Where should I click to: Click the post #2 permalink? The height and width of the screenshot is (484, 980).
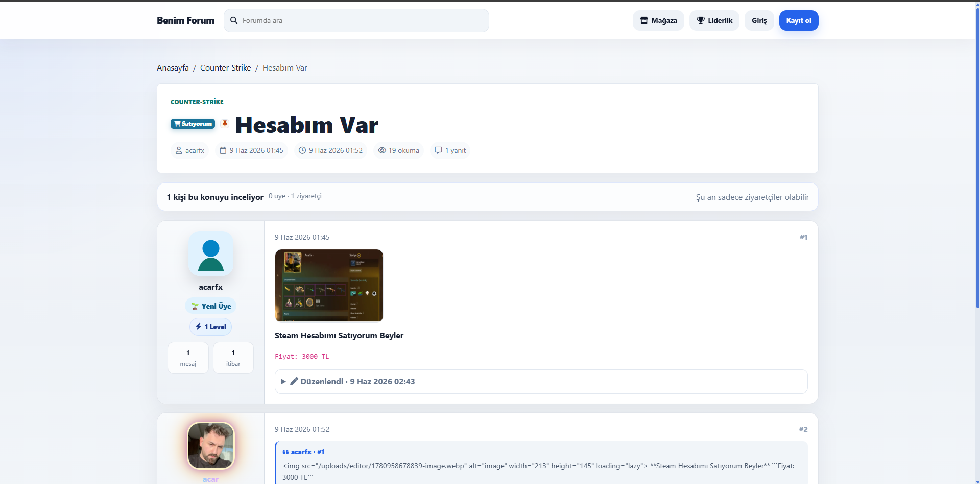pos(803,429)
